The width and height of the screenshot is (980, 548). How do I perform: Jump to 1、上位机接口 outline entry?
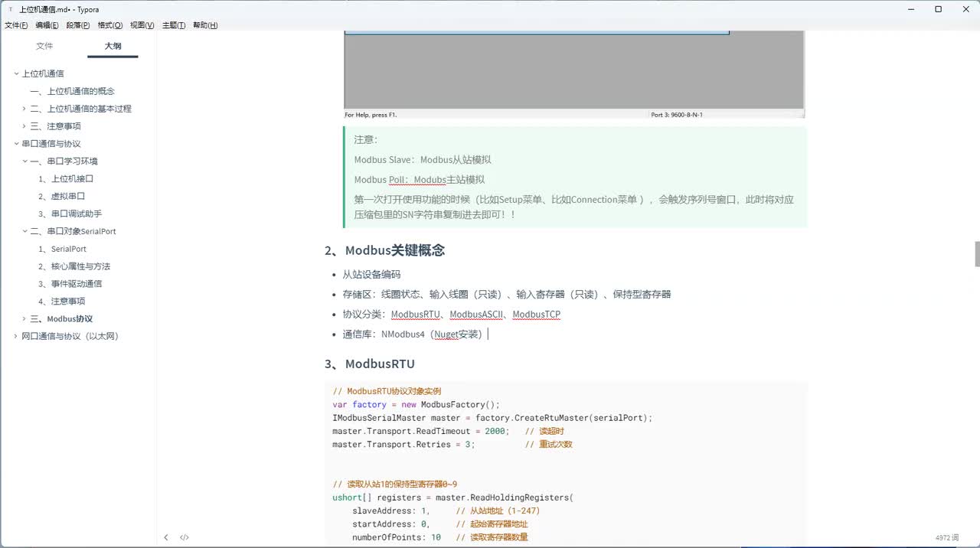tap(66, 178)
